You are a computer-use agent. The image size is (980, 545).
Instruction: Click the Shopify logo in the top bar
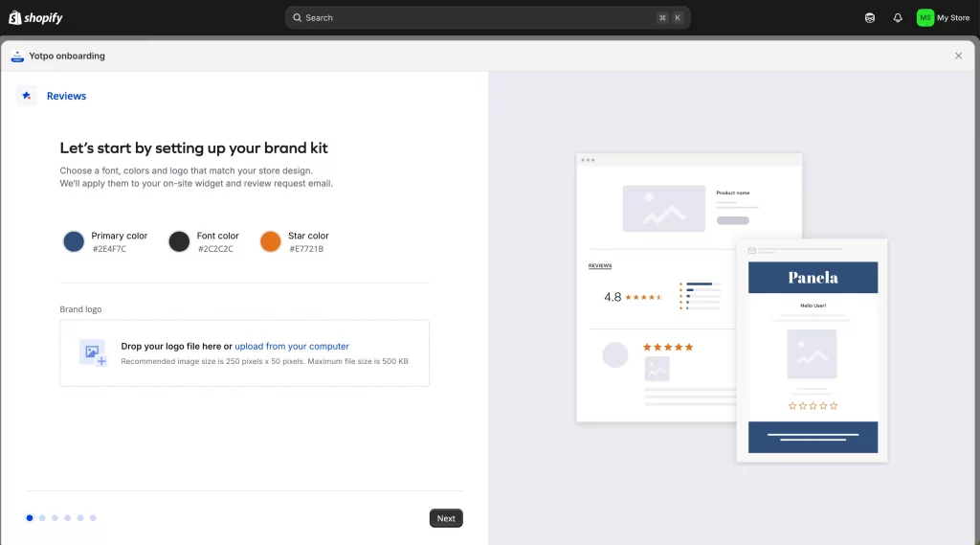(35, 17)
